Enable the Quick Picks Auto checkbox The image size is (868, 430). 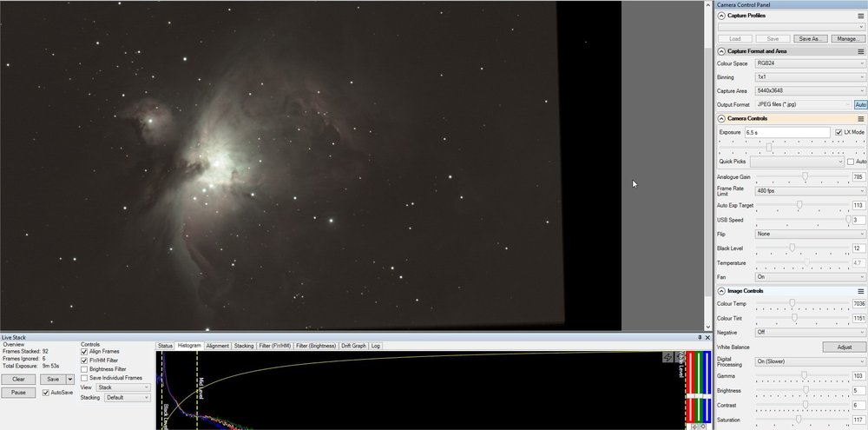[851, 162]
